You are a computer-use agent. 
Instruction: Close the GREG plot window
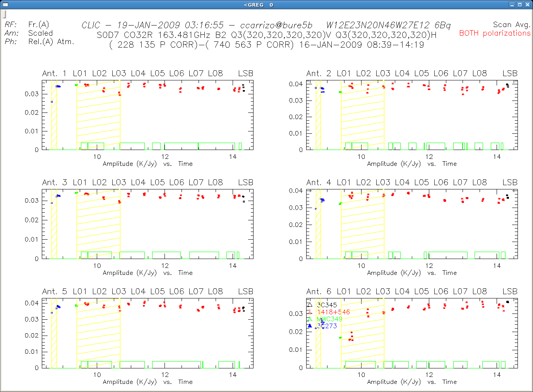pos(527,5)
